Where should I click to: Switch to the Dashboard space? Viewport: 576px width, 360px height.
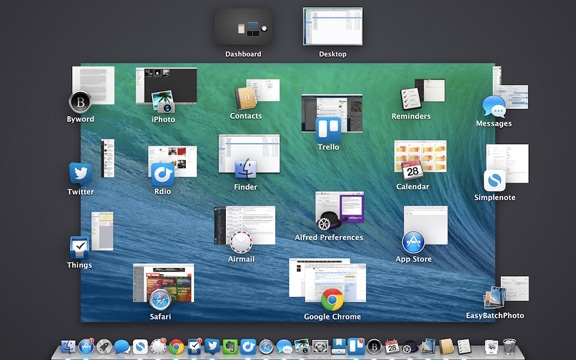[243, 27]
